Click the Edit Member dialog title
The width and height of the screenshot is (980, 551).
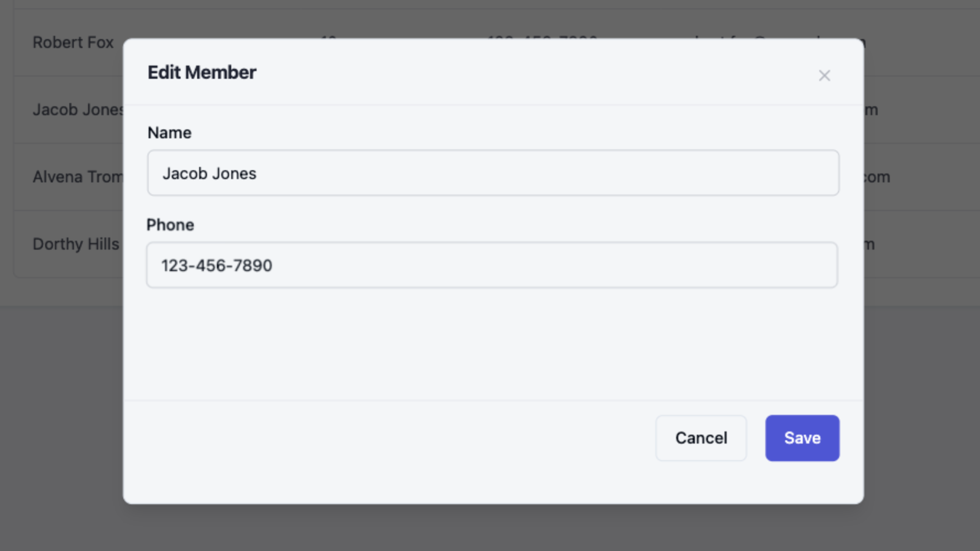[202, 72]
